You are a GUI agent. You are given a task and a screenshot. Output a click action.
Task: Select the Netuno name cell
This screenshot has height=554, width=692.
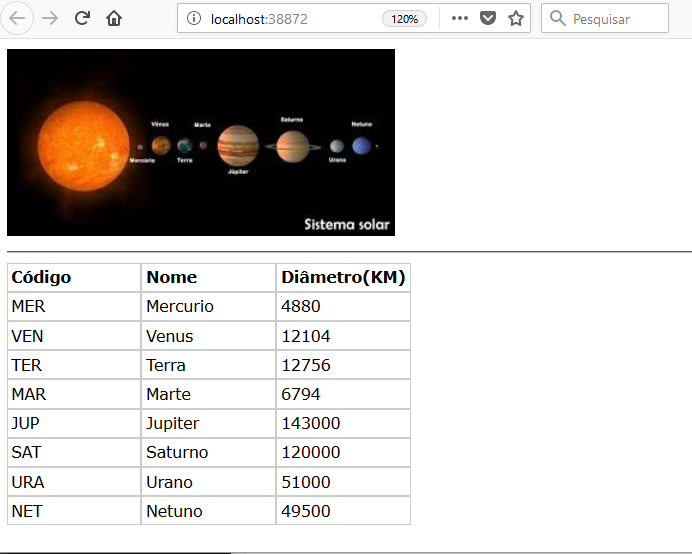pos(208,511)
